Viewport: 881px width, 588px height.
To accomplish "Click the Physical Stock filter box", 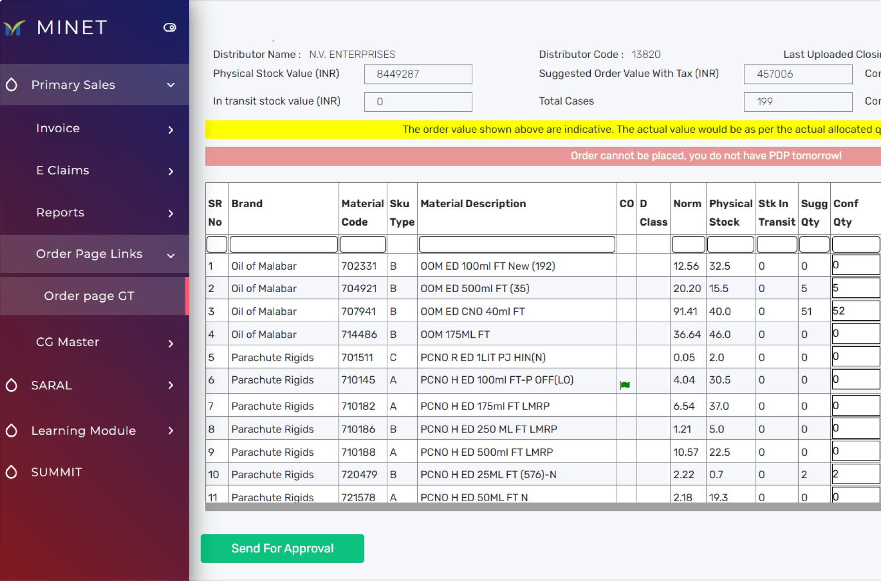I will point(731,244).
